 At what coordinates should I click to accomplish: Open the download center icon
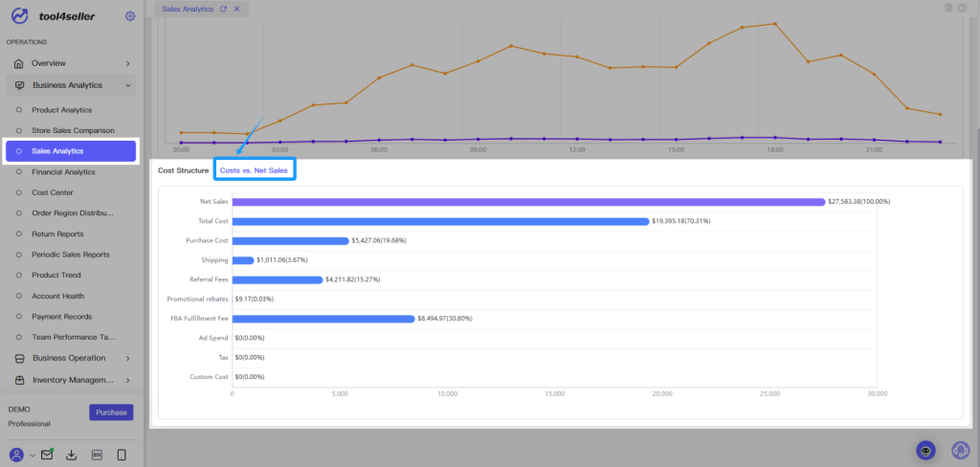pyautogui.click(x=71, y=456)
